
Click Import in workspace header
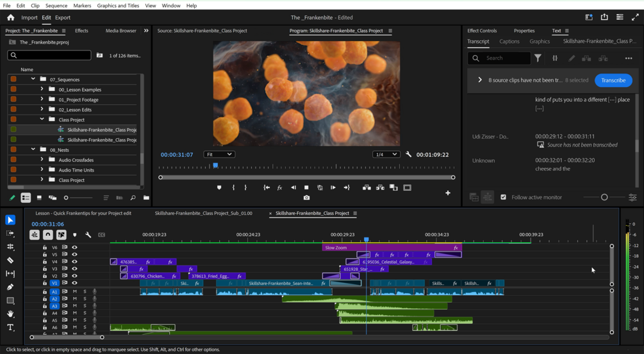point(29,18)
